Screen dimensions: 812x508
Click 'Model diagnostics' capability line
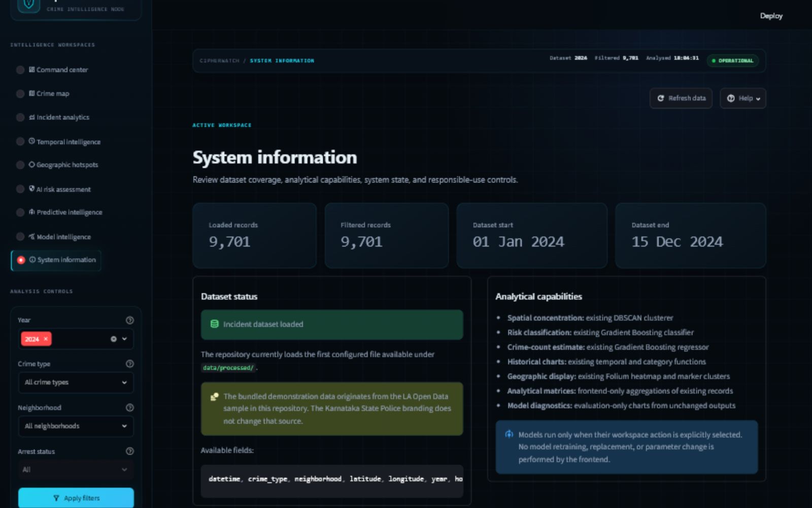(621, 405)
